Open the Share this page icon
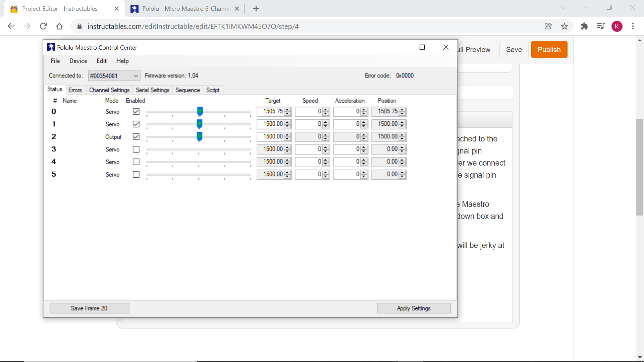 coord(548,26)
